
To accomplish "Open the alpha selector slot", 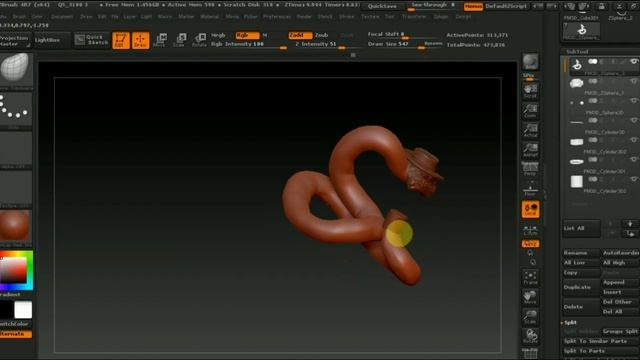I will (16, 148).
